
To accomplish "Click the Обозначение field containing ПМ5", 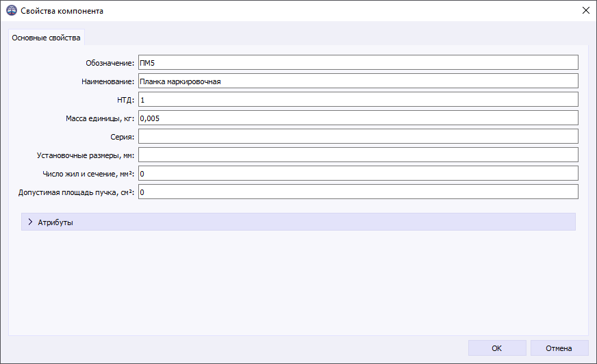I will (358, 63).
